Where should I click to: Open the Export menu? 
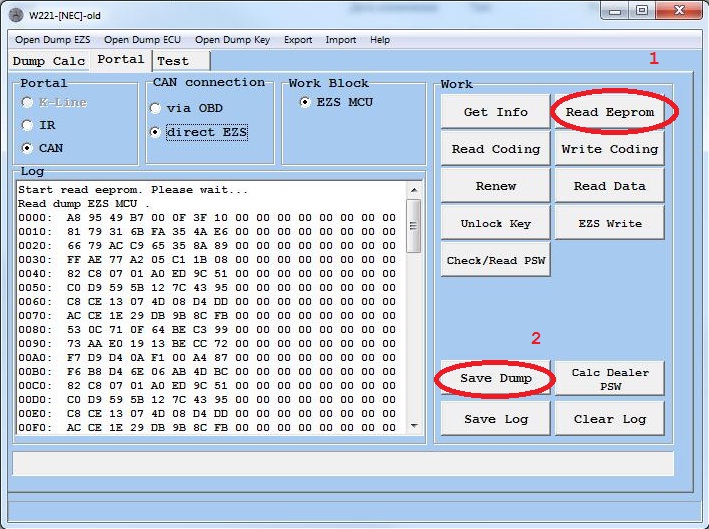(298, 40)
